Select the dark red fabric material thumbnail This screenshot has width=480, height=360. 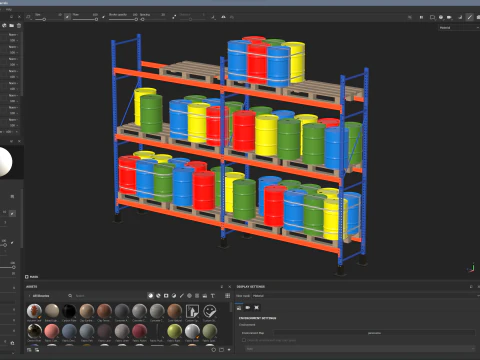click(x=139, y=331)
